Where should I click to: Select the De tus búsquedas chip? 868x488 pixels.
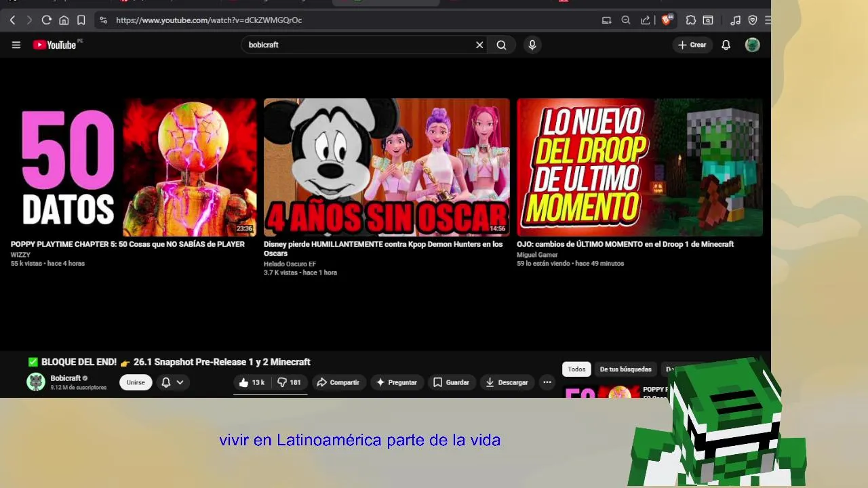click(x=625, y=369)
